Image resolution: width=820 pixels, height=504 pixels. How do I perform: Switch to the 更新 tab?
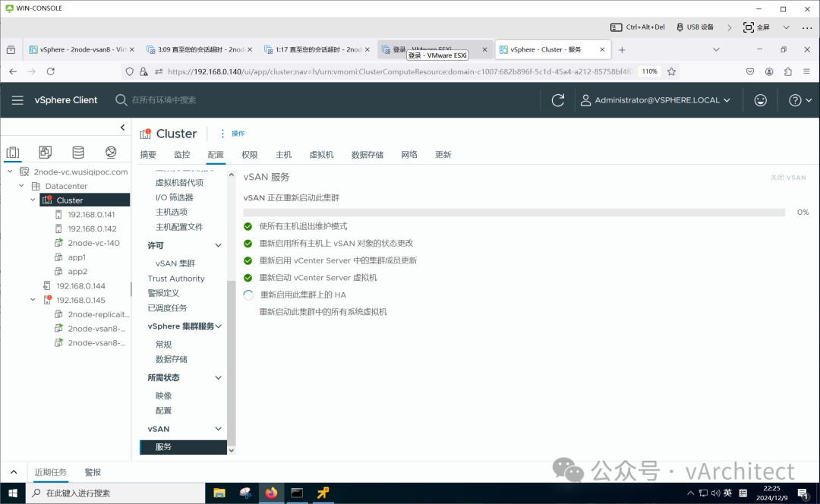[x=443, y=155]
